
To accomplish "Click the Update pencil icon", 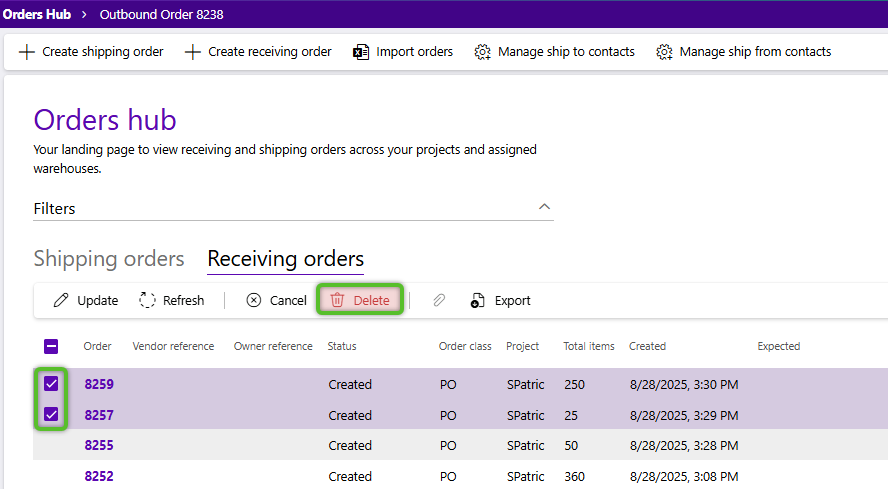I will (62, 300).
